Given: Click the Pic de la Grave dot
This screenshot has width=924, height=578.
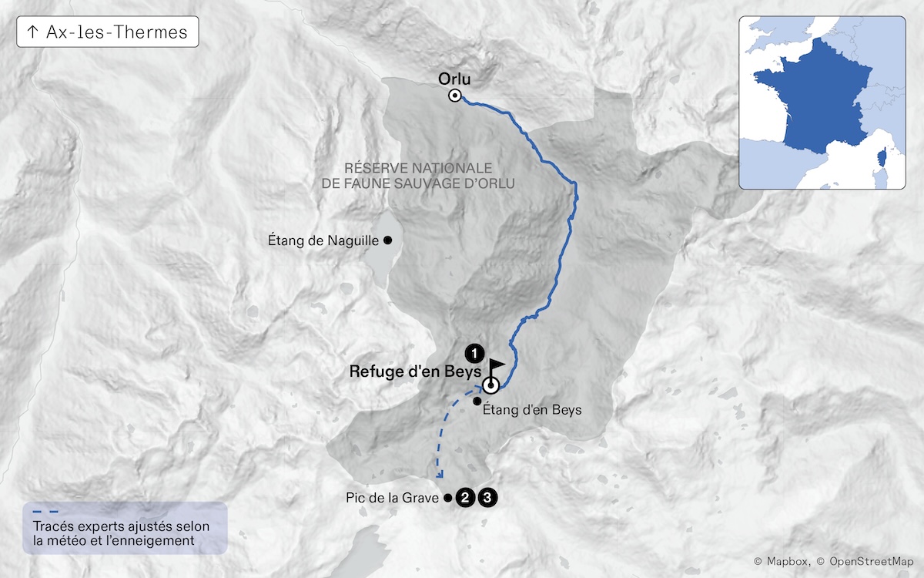Looking at the screenshot, I should (448, 498).
